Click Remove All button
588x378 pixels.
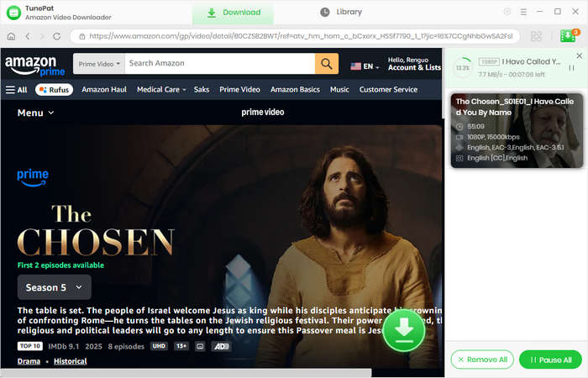coord(482,360)
